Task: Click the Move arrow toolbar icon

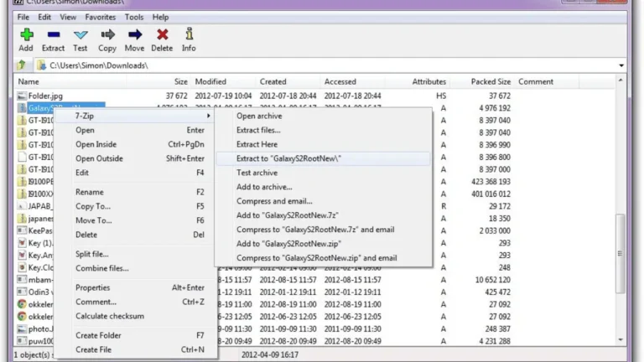Action: (135, 34)
